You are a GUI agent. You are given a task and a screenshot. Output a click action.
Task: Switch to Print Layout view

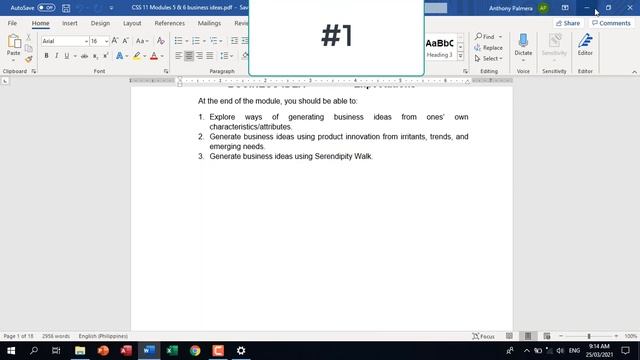coord(528,336)
